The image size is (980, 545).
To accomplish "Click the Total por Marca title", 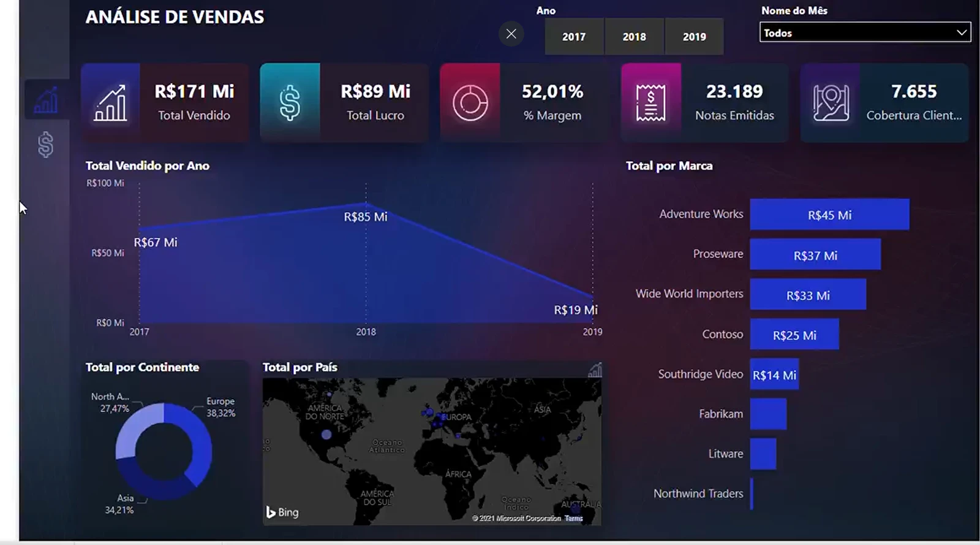I will (669, 166).
